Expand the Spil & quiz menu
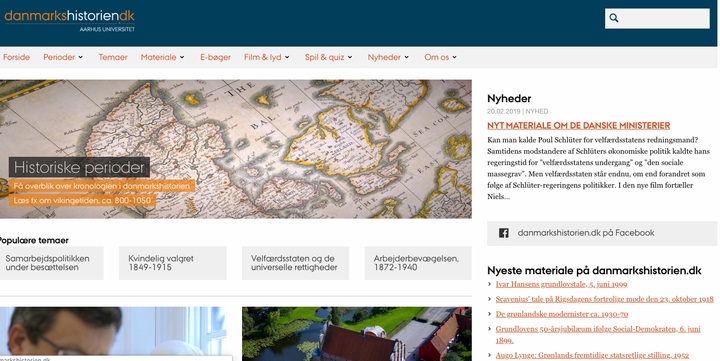 point(329,57)
